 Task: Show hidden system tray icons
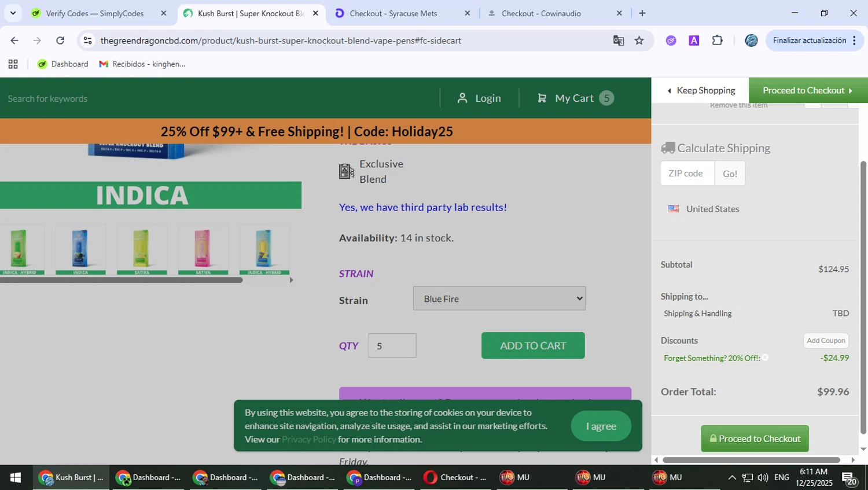coord(732,478)
